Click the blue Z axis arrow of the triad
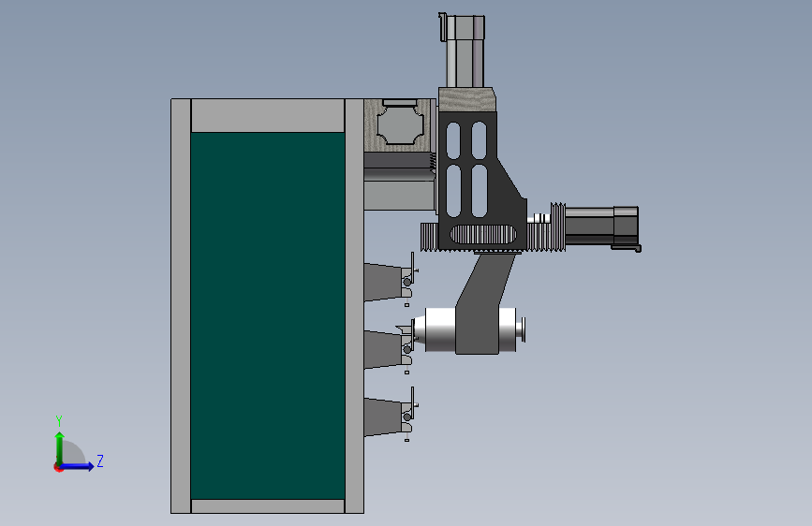This screenshot has height=526, width=812. pyautogui.click(x=78, y=466)
